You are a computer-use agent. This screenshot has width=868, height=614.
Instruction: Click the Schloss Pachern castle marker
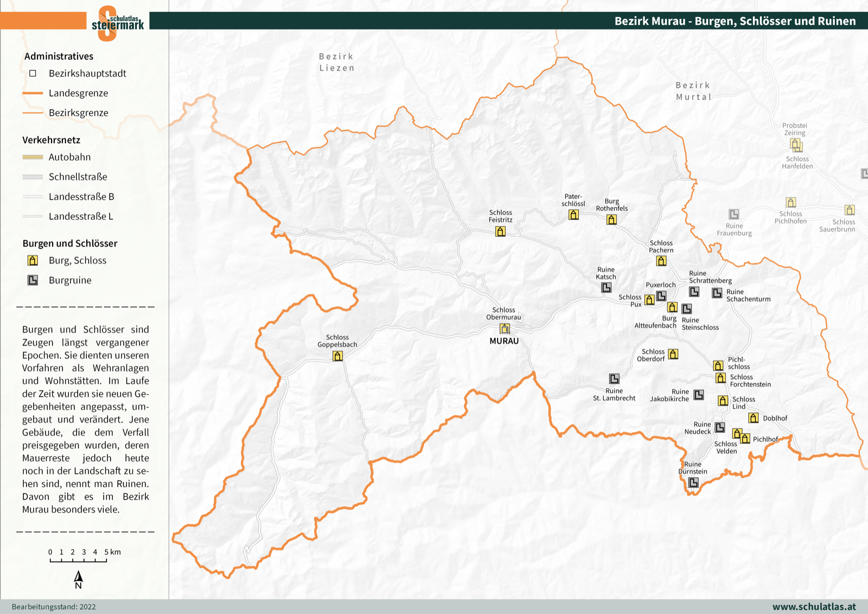(x=661, y=261)
